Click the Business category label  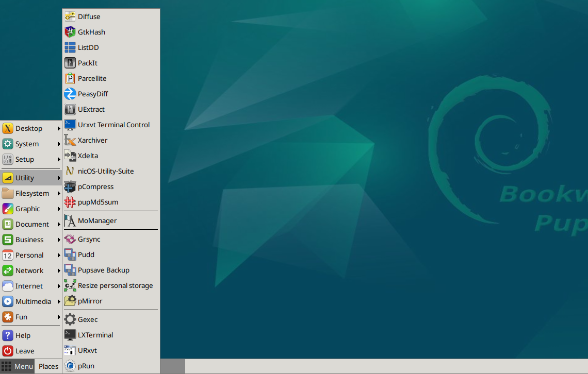[x=29, y=240]
